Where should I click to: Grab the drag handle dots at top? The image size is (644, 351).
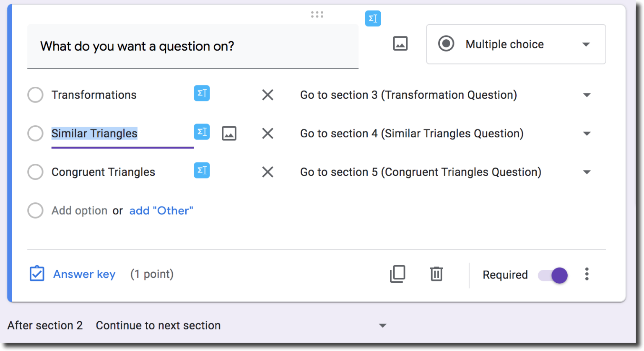click(x=317, y=15)
